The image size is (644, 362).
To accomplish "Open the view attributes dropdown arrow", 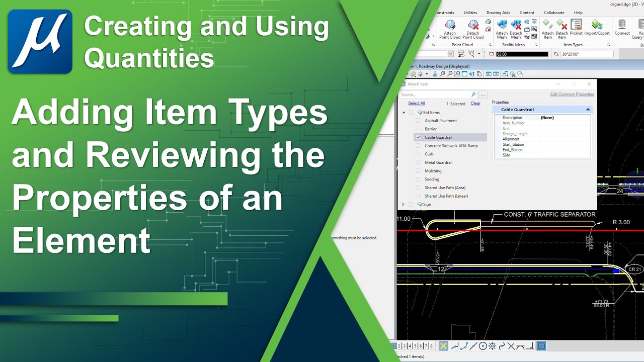I will [427, 74].
